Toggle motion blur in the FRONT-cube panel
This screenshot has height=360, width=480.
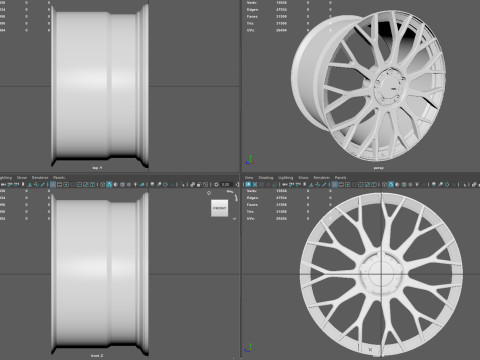click(x=159, y=184)
